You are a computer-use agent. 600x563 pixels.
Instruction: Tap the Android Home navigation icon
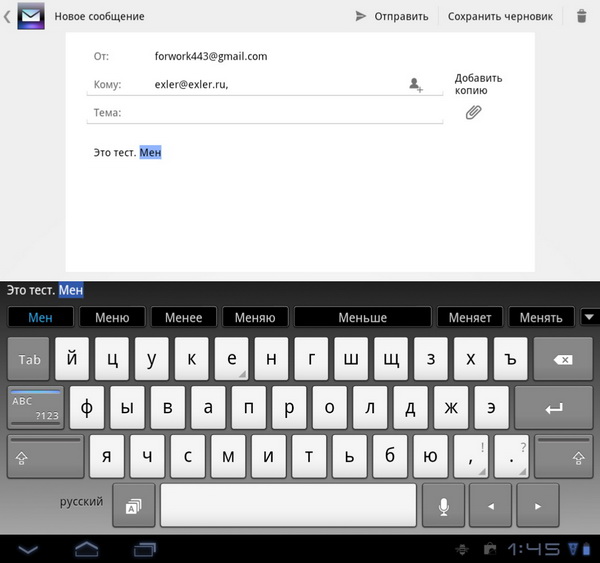click(87, 548)
